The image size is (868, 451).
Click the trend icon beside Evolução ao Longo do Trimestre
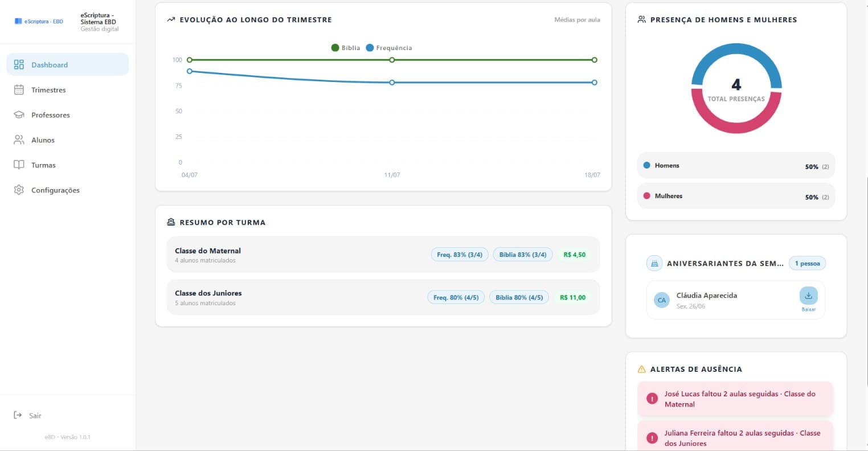(x=171, y=19)
